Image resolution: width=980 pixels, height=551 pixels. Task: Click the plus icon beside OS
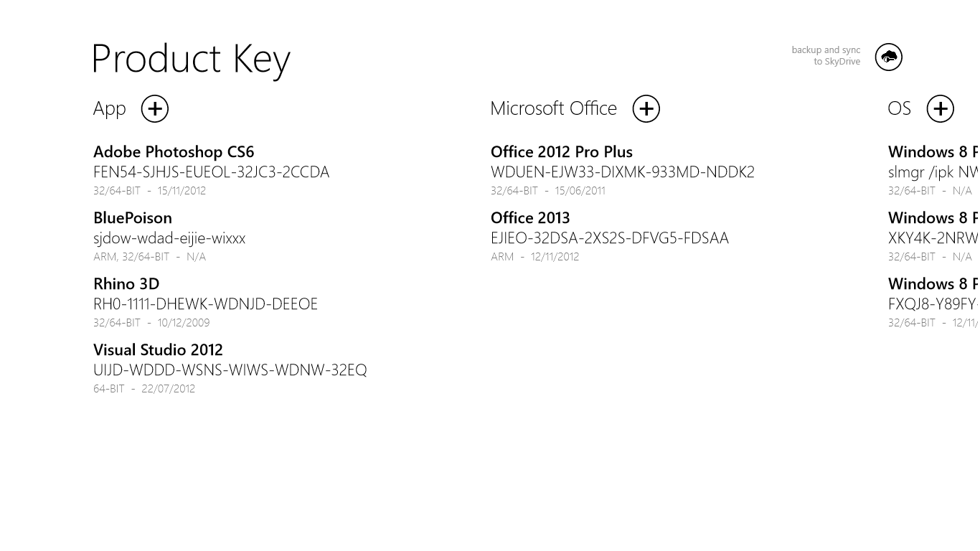(x=940, y=109)
